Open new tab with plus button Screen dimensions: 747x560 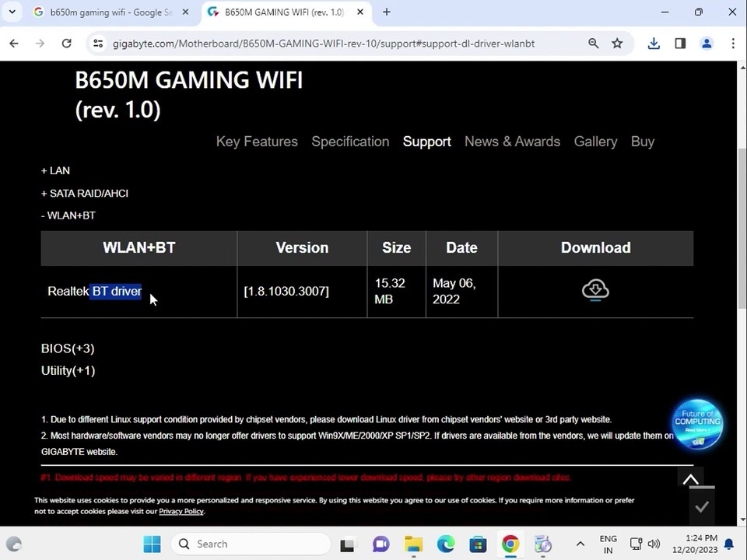387,12
